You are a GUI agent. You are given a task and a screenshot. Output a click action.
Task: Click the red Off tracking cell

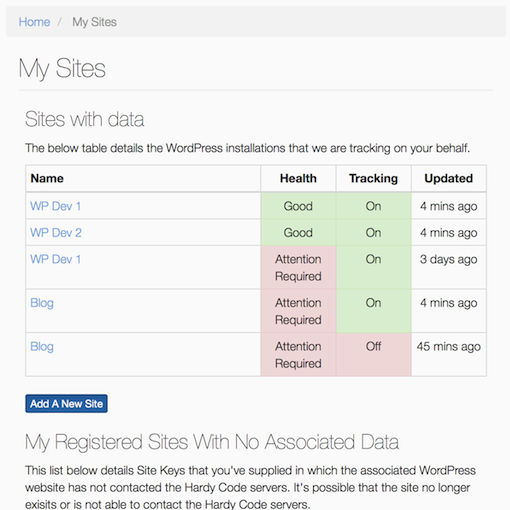(x=373, y=355)
